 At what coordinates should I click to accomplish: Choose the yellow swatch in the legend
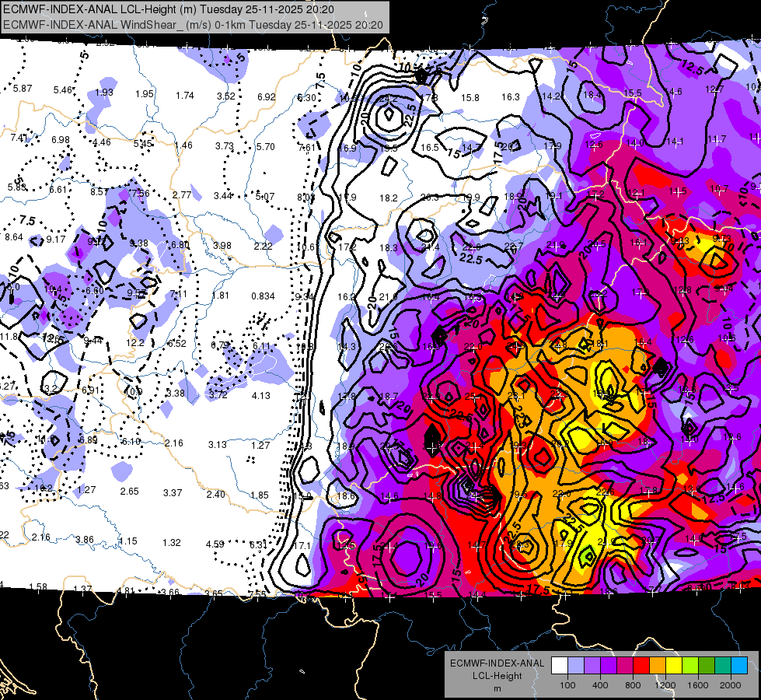[674, 665]
